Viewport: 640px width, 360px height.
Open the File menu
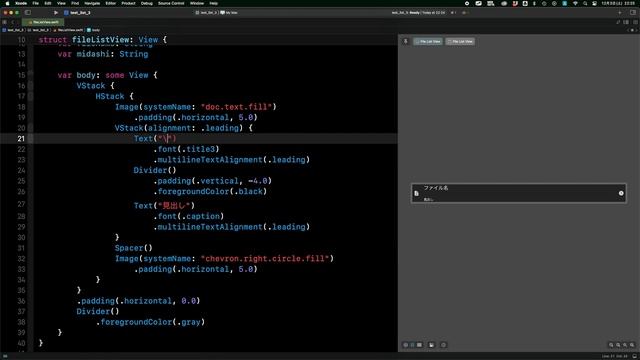pos(36,3)
